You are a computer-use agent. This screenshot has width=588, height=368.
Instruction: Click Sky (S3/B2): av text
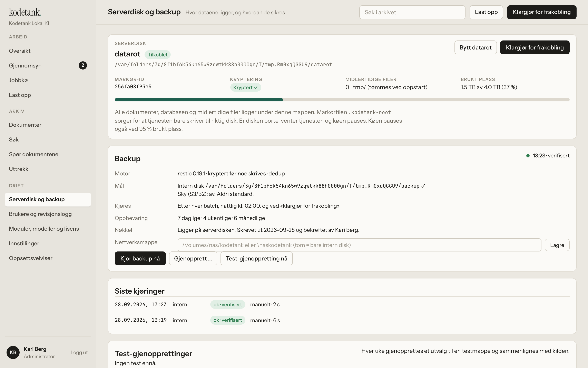216,194
